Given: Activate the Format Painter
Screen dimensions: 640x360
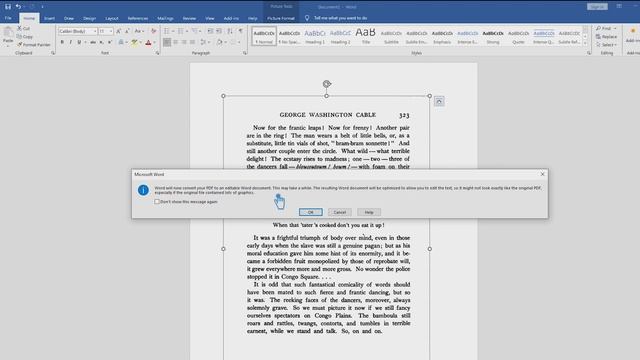Looking at the screenshot, I should 33,44.
